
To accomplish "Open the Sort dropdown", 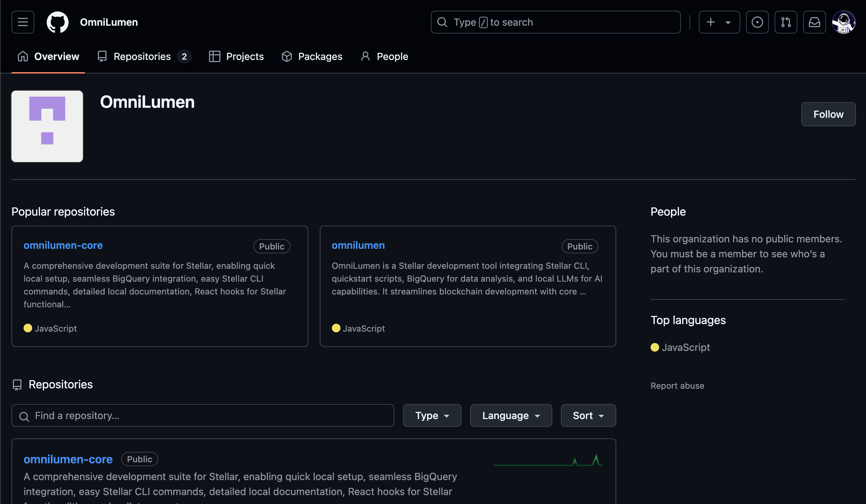I will [x=588, y=415].
